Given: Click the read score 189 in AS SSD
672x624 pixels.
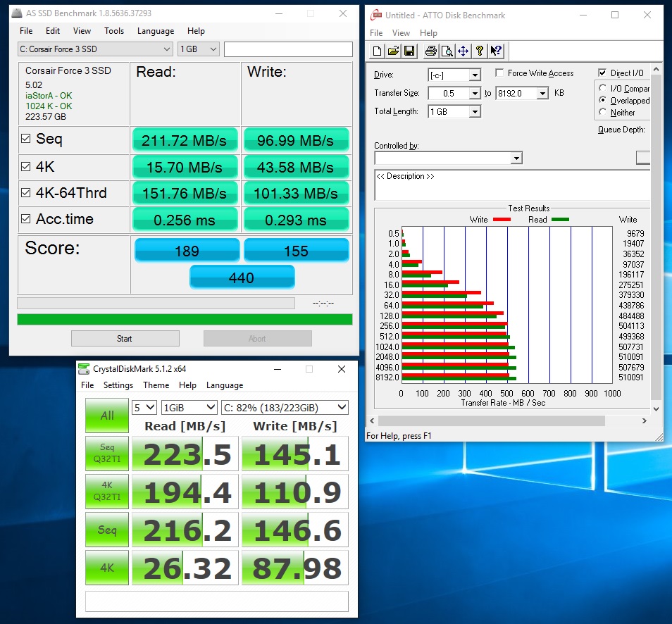Looking at the screenshot, I should (187, 250).
